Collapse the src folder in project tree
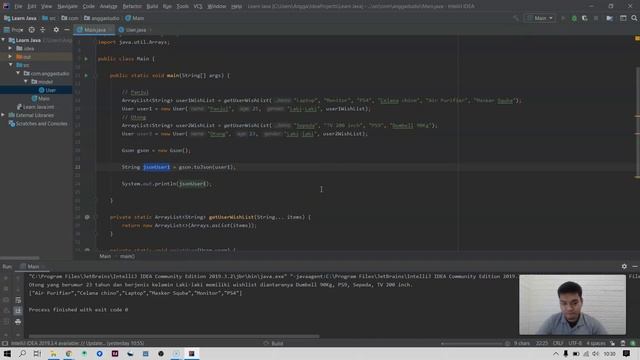640x360 pixels. (x=10, y=65)
